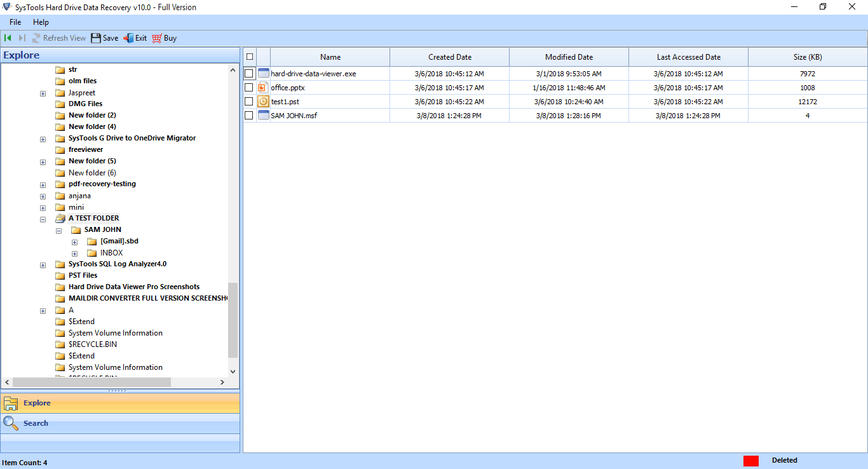The width and height of the screenshot is (868, 469).
Task: Click the Buy shopping cart icon
Action: 157,38
